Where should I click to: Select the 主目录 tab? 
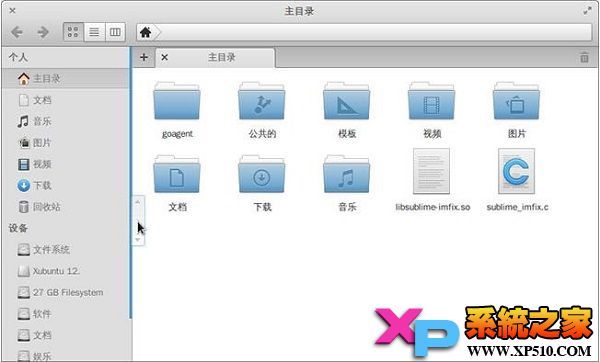[x=215, y=58]
